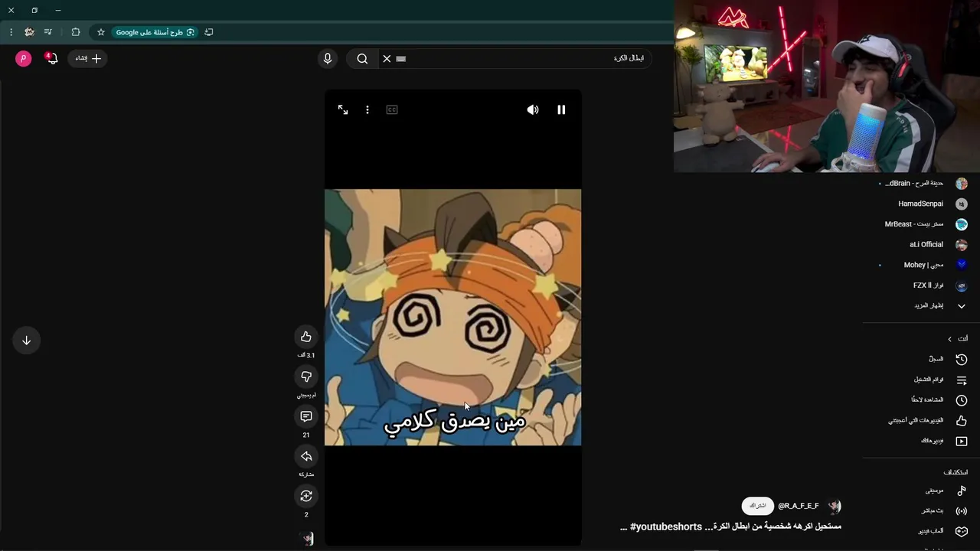Open HamadSenpai subscription channel
Image resolution: width=980 pixels, height=551 pixels.
click(923, 204)
